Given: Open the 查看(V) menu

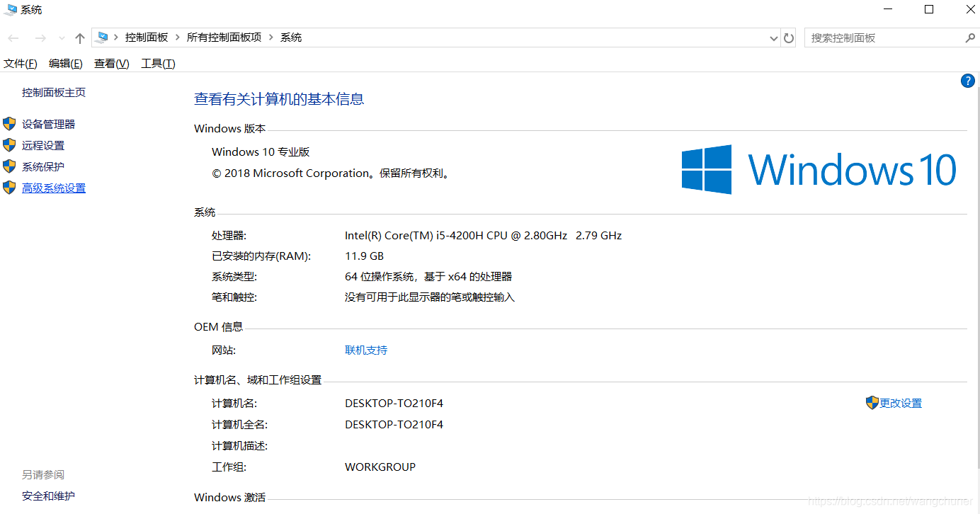Looking at the screenshot, I should pos(111,64).
